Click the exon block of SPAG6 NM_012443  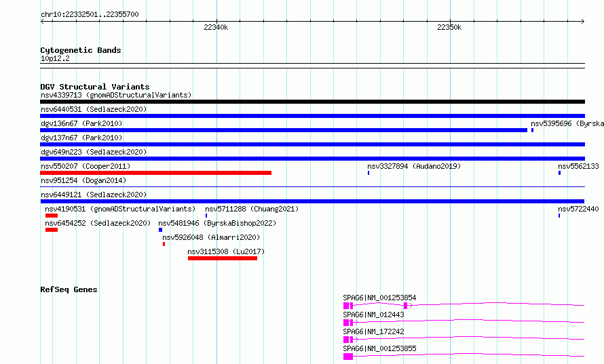(x=346, y=323)
